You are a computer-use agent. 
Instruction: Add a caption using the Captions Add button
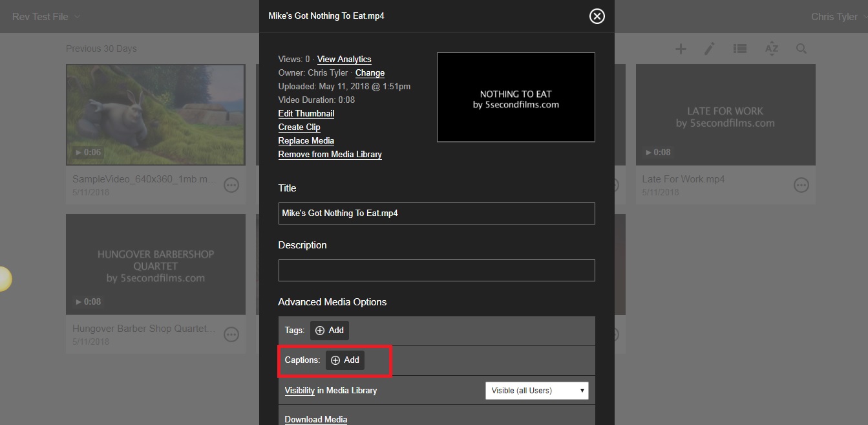pyautogui.click(x=345, y=360)
